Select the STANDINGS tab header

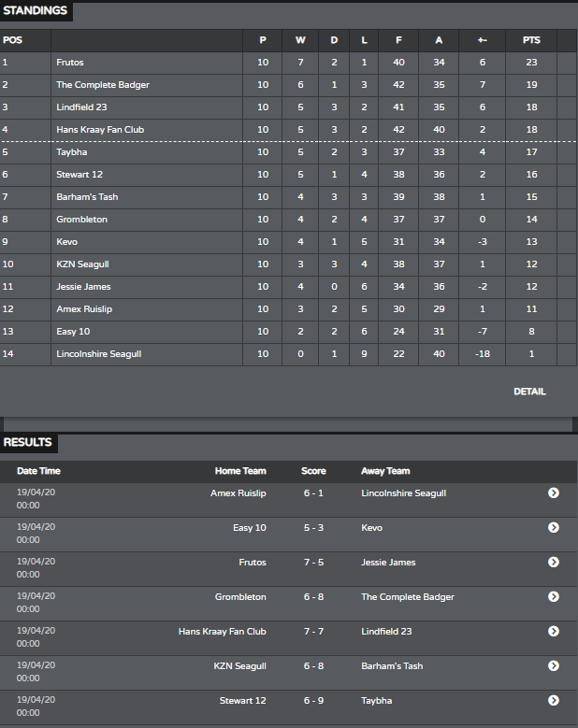coord(36,10)
